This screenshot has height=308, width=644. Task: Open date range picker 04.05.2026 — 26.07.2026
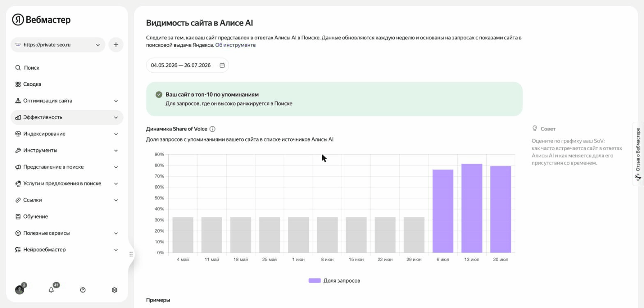click(x=187, y=65)
